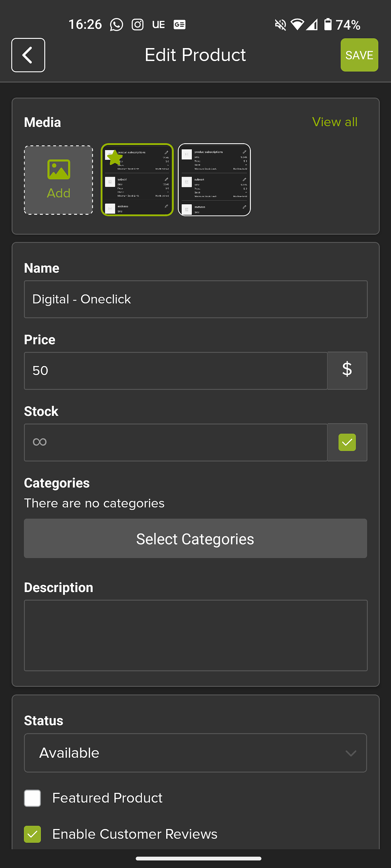Click the Status dropdown chevron arrow
Viewport: 391px width, 868px height.
(351, 753)
